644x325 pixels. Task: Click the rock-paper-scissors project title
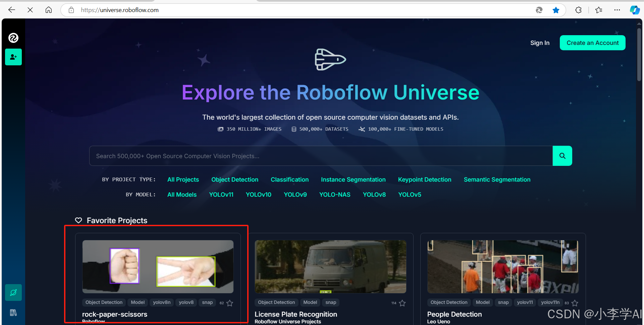pos(115,314)
